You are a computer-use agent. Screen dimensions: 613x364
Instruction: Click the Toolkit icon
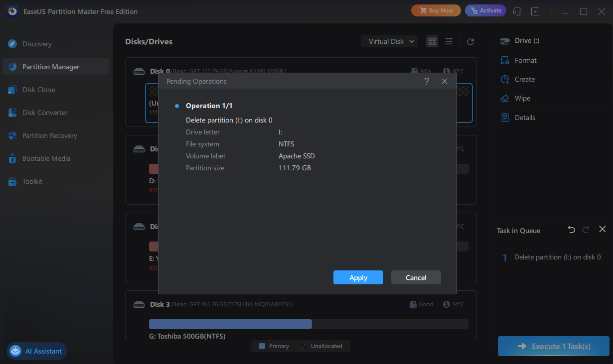[x=12, y=181]
